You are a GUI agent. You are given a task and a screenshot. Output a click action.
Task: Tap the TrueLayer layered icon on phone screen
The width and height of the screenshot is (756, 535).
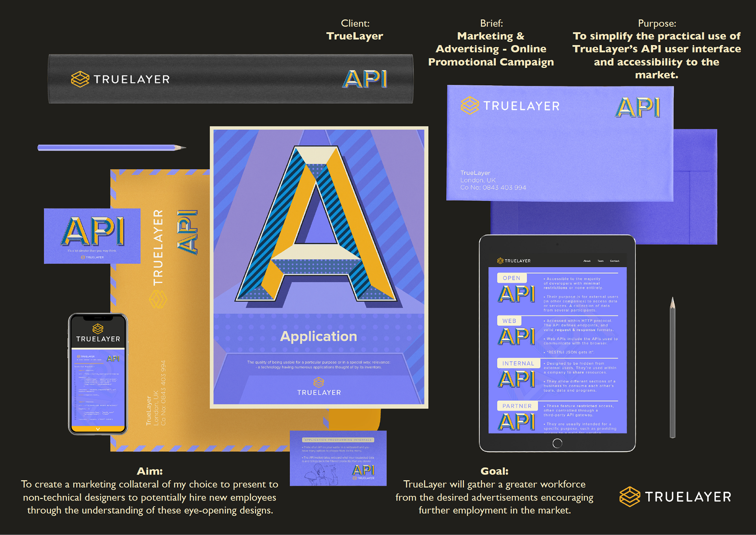point(98,328)
